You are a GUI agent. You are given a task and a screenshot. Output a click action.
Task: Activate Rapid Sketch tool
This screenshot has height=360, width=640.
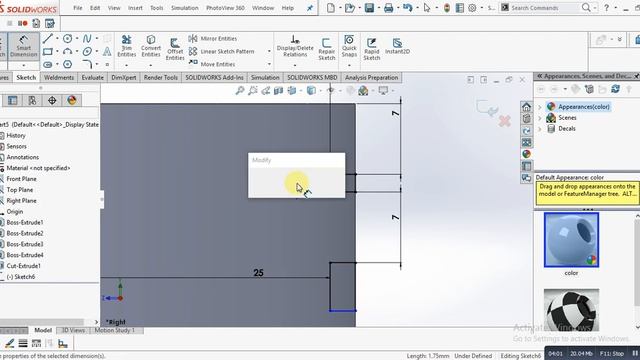click(371, 49)
